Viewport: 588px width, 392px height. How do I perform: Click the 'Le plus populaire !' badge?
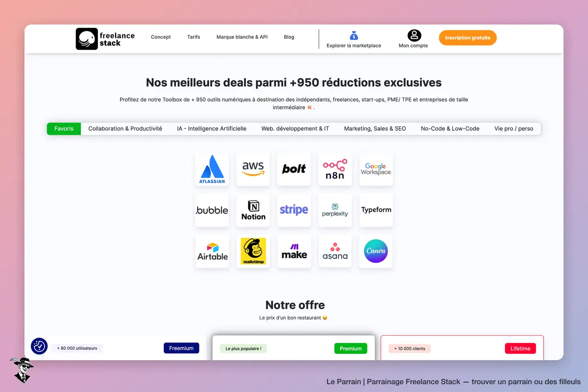pyautogui.click(x=243, y=349)
